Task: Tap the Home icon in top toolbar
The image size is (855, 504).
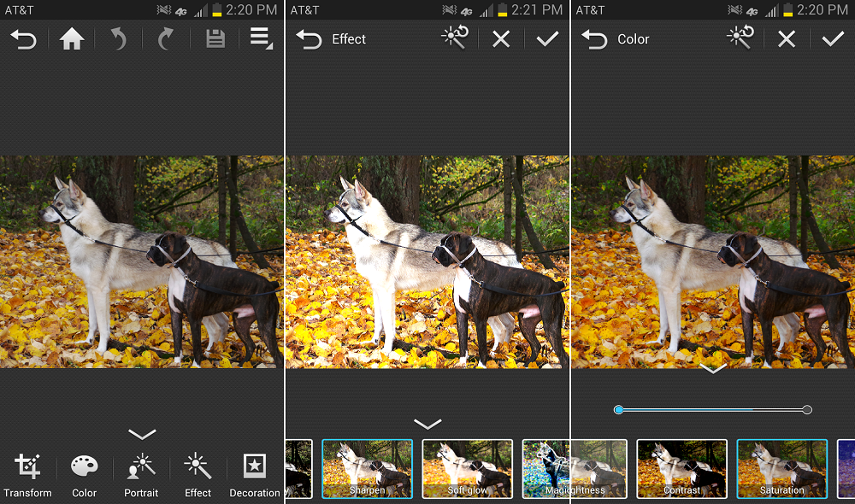Action: click(72, 39)
